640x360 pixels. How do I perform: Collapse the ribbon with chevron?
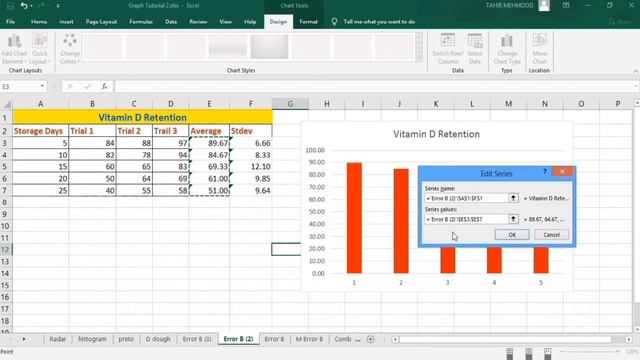pyautogui.click(x=636, y=71)
